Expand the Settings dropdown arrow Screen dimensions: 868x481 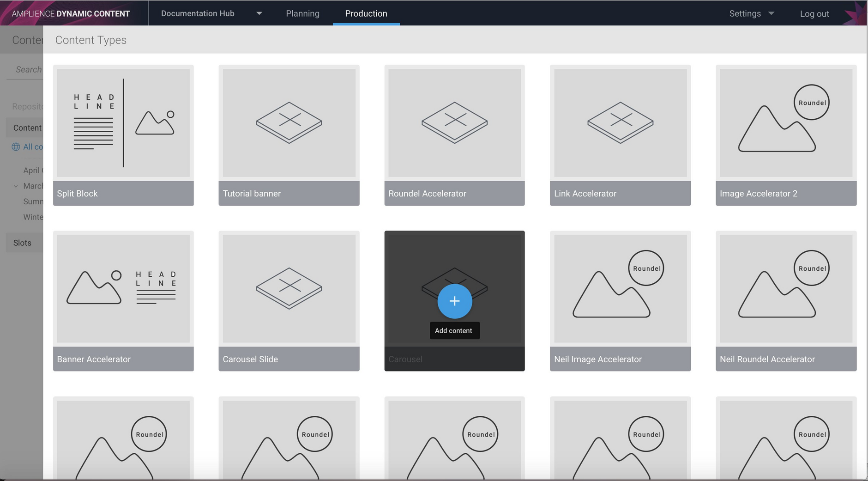click(771, 13)
